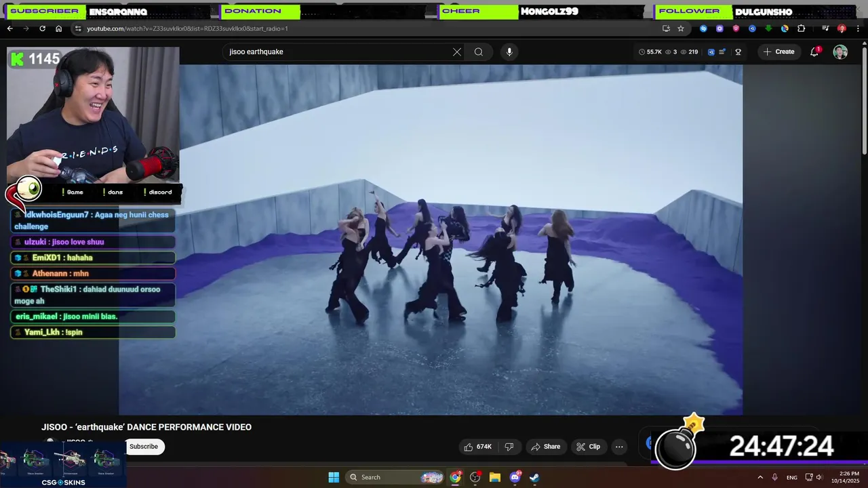Click the tray microphone icon
This screenshot has width=868, height=488.
pyautogui.click(x=775, y=477)
